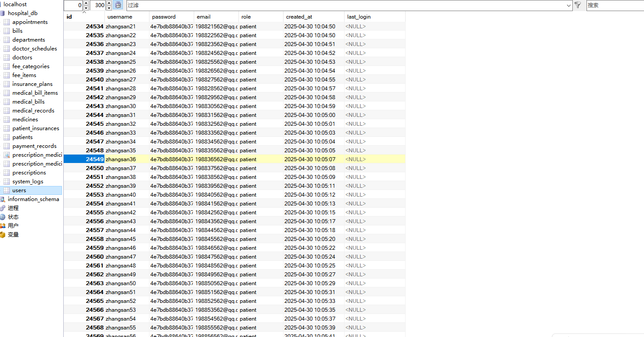Sort by the id column header

click(x=84, y=17)
